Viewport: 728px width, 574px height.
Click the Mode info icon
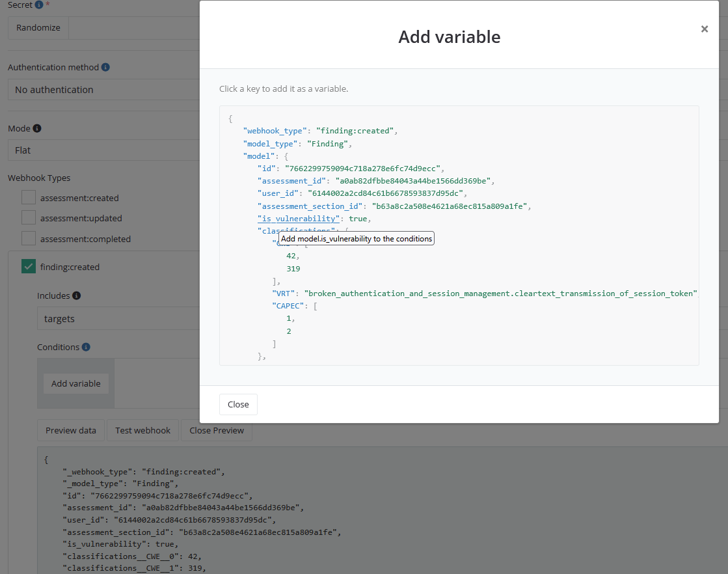(x=37, y=129)
